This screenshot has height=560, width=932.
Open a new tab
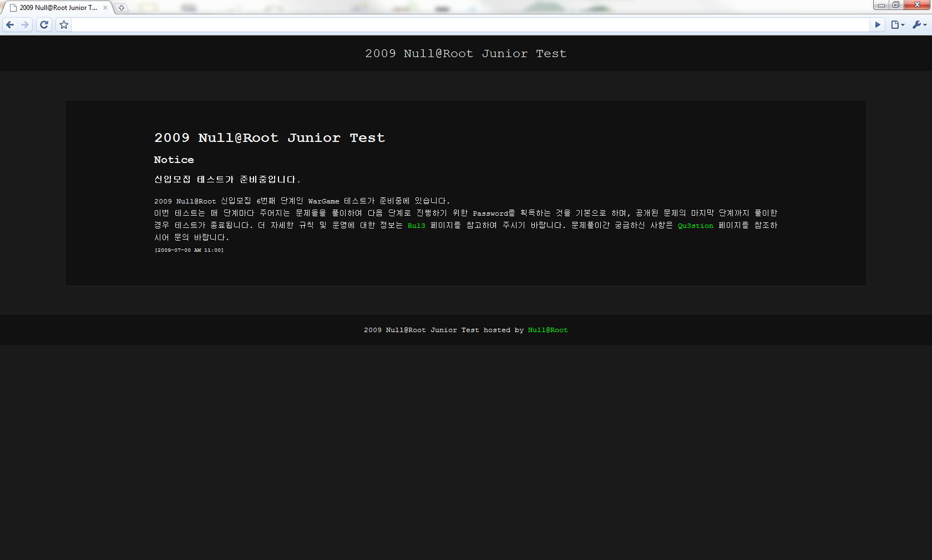click(x=121, y=8)
